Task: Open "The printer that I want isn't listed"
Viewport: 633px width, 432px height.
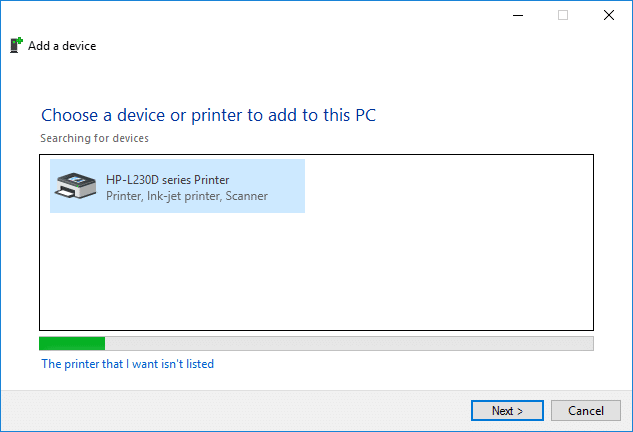Action: (127, 364)
